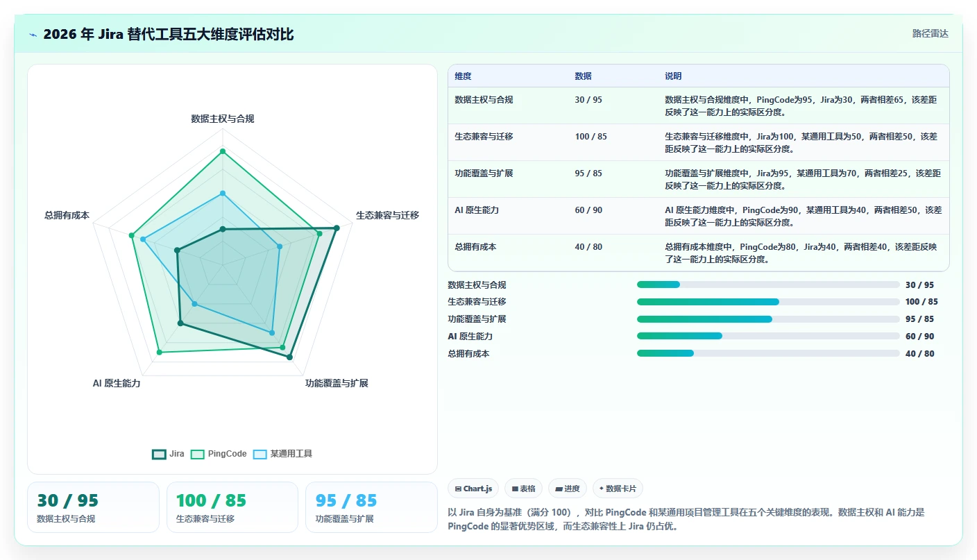Click the summary paragraph starting 以 Jira 自身为基准
The image size is (977, 560).
point(686,519)
